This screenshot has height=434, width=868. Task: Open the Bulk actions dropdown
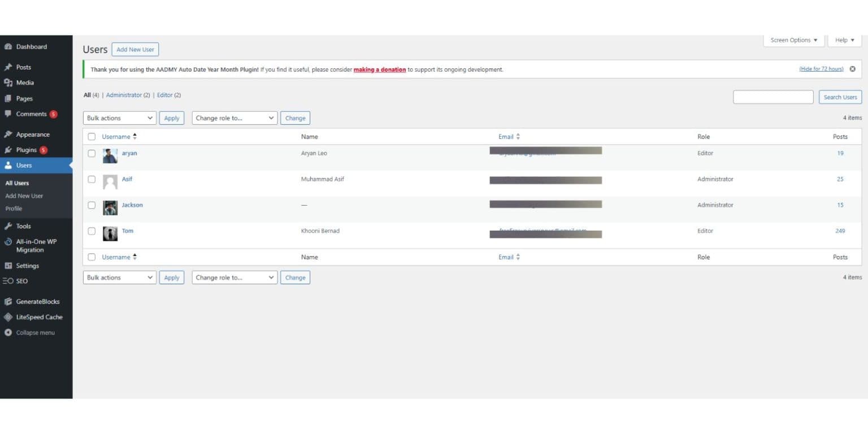coord(119,118)
